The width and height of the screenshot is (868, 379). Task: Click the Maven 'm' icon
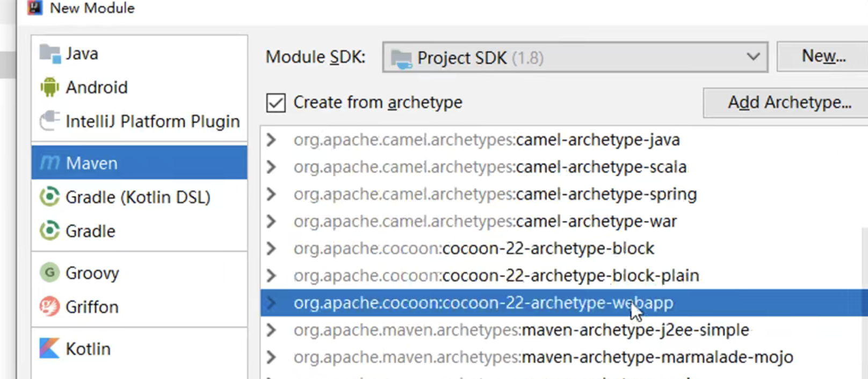click(x=50, y=163)
